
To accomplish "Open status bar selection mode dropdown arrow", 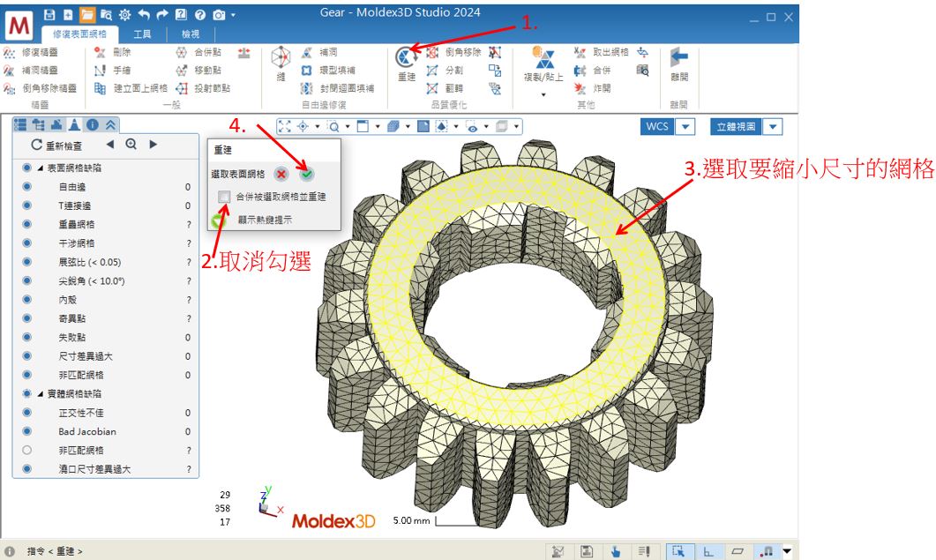I will click(788, 551).
